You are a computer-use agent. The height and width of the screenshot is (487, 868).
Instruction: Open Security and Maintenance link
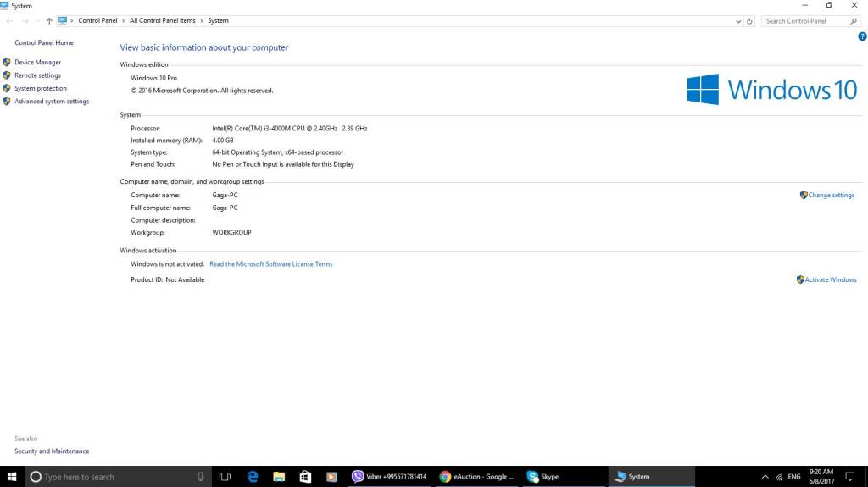click(52, 451)
